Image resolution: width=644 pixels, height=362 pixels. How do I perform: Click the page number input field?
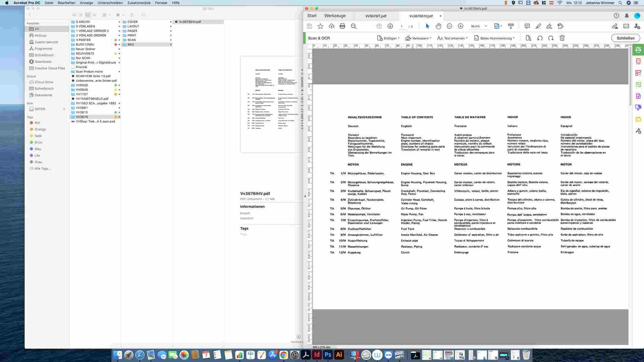coord(401,26)
